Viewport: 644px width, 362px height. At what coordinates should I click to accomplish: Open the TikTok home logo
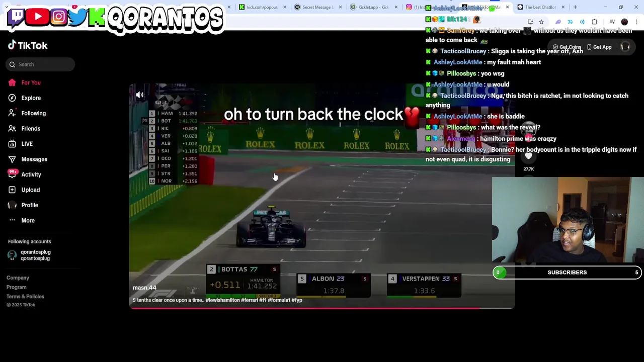point(28,46)
